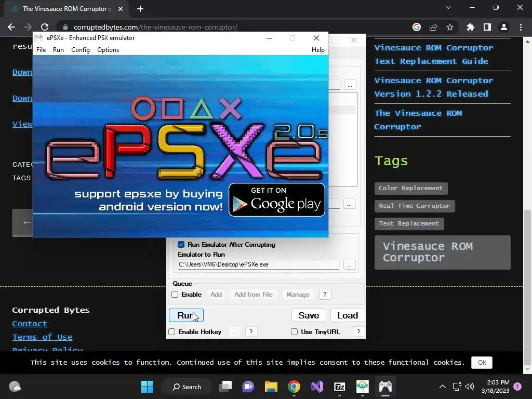Open the ePSXe Options menu
Image resolution: width=532 pixels, height=399 pixels.
108,50
